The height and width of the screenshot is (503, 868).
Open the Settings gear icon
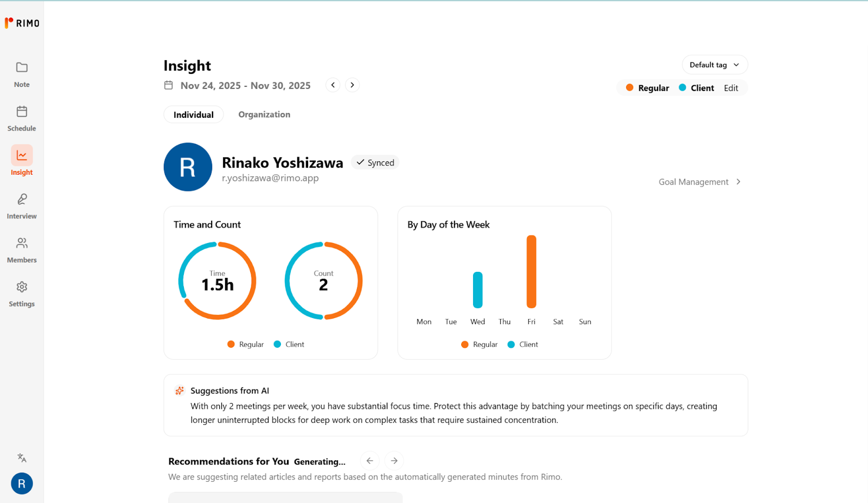pos(22,287)
